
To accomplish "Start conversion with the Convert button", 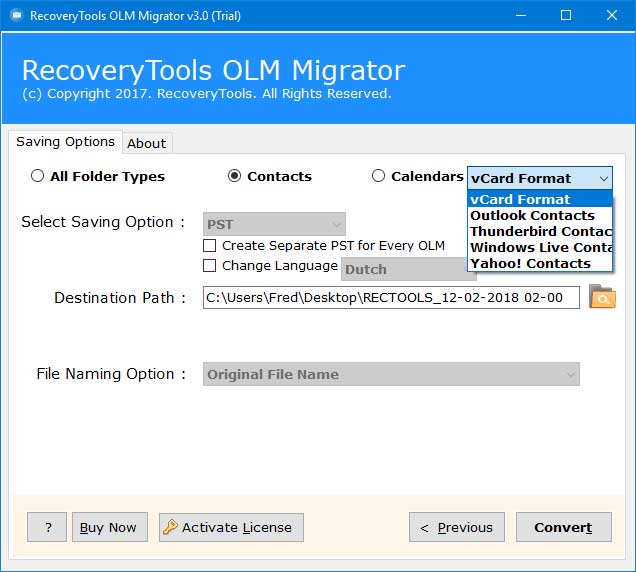I will tap(563, 527).
